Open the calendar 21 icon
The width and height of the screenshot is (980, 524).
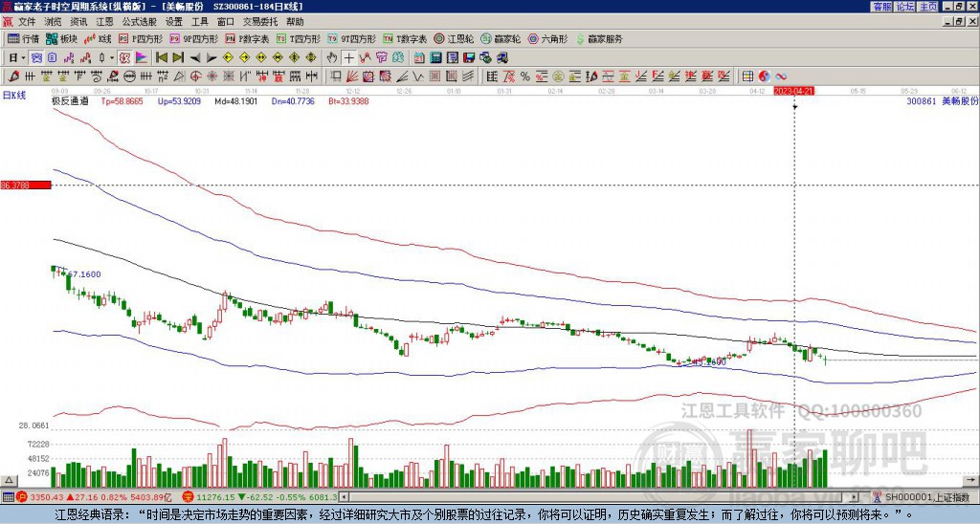(x=419, y=57)
